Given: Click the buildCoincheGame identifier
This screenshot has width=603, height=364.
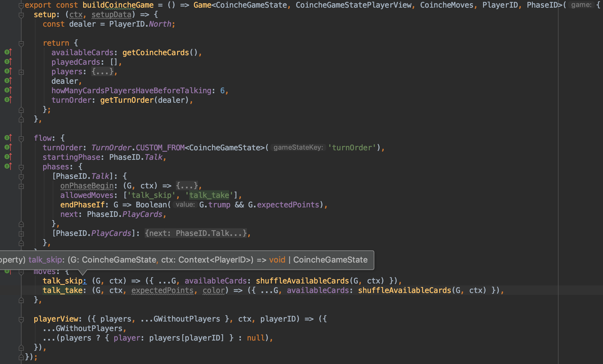Looking at the screenshot, I should 118,5.
